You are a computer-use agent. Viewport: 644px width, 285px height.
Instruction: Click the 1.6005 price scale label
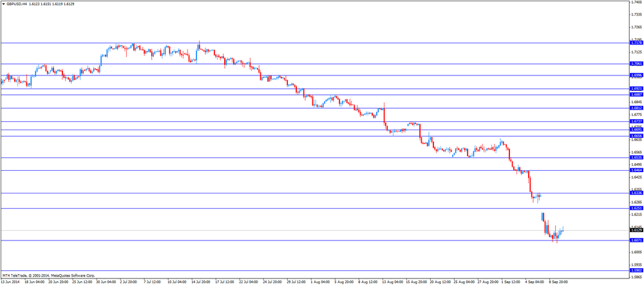point(636,252)
